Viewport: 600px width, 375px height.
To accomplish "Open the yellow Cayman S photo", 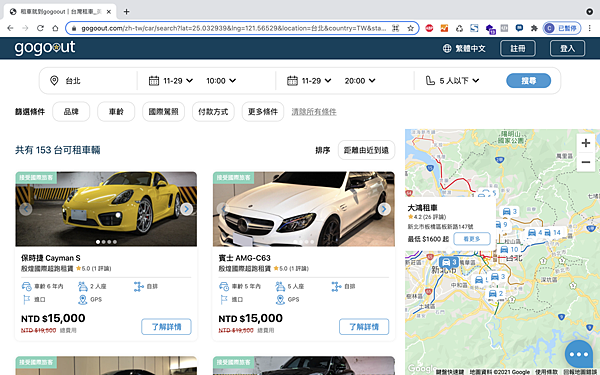I will coord(106,209).
